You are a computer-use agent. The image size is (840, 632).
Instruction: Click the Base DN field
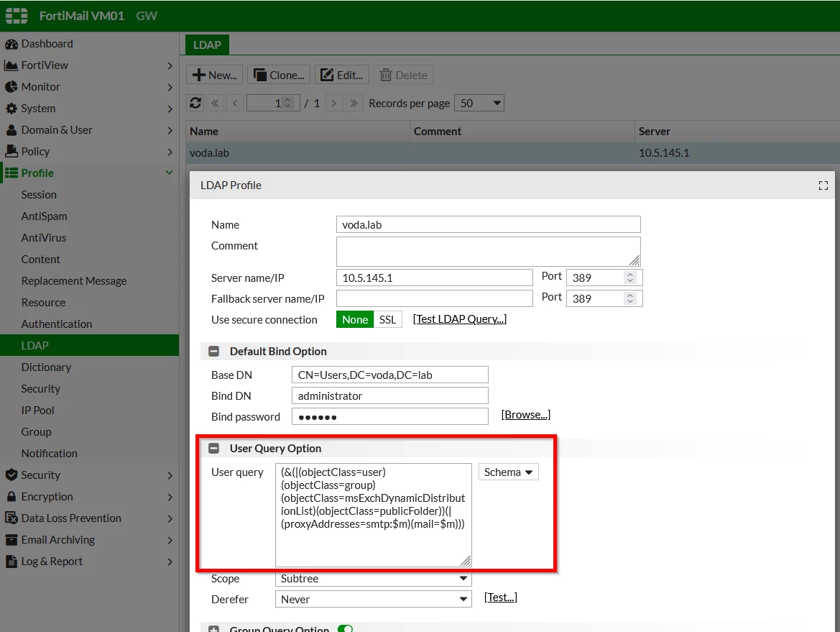pyautogui.click(x=390, y=375)
